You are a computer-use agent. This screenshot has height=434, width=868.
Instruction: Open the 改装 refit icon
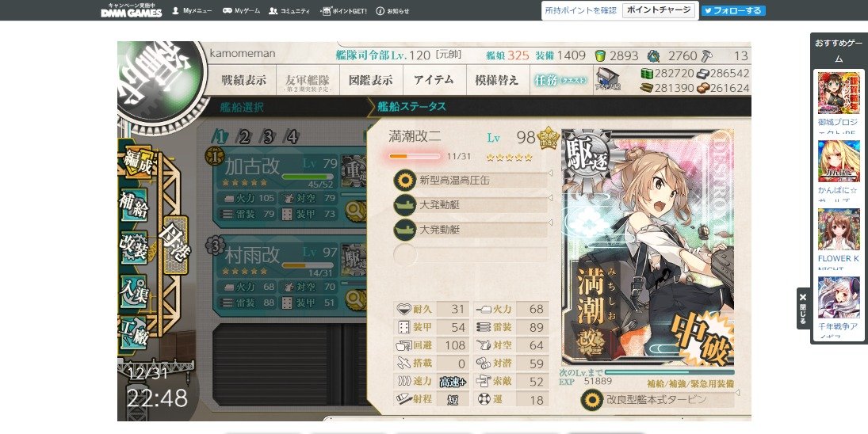(133, 246)
